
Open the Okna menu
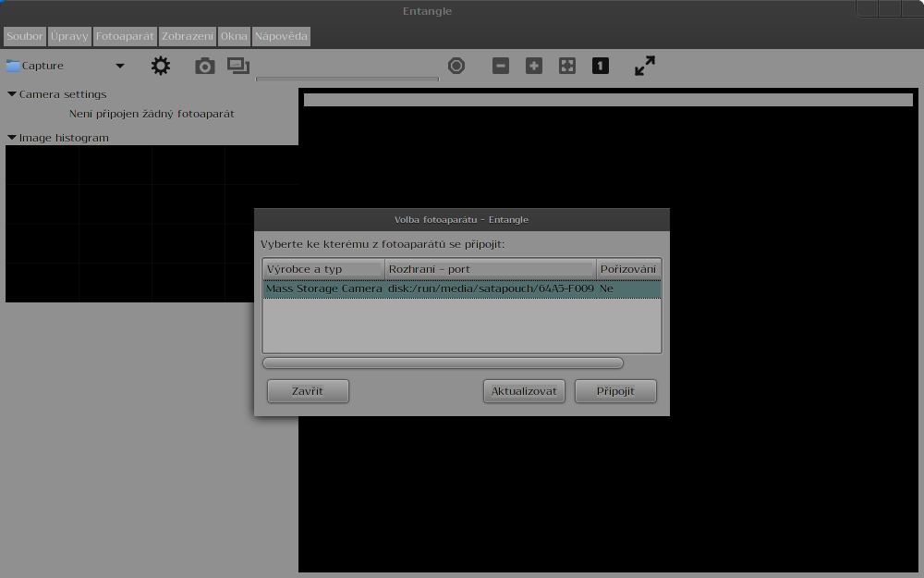(x=234, y=36)
